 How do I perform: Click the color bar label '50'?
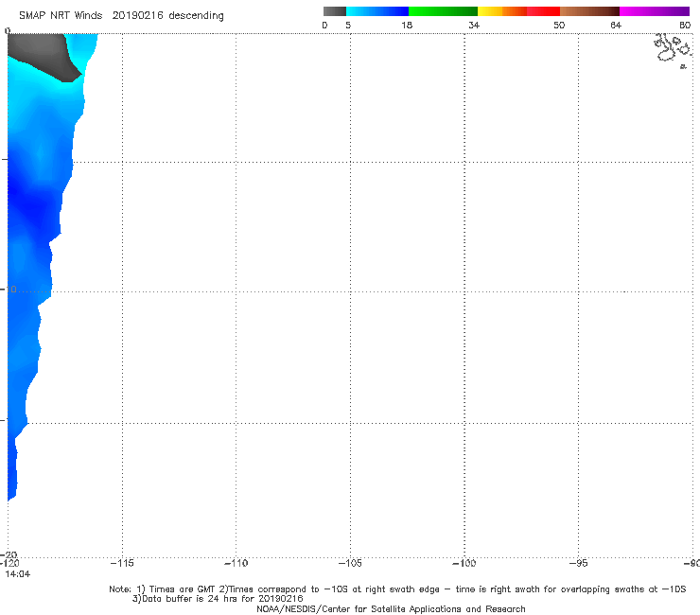[559, 25]
